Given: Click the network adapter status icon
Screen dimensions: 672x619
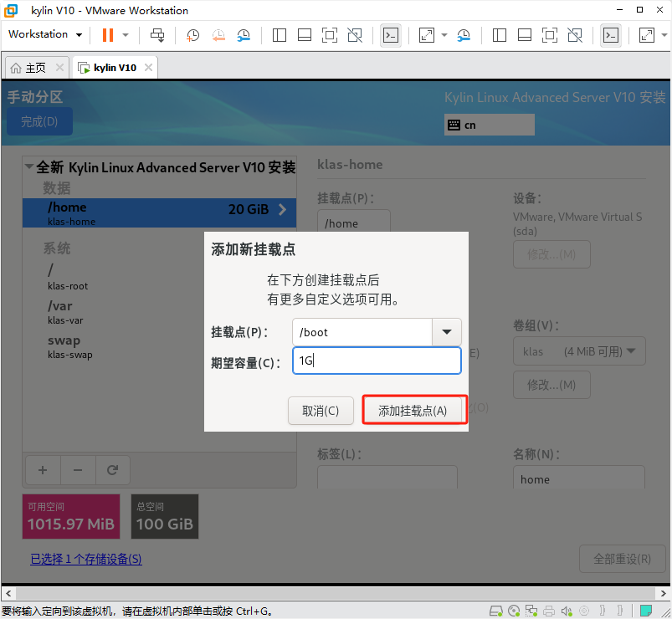Looking at the screenshot, I should click(531, 611).
